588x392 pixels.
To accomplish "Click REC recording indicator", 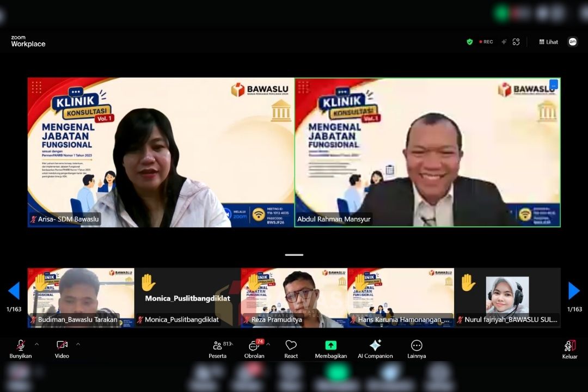I will coord(486,42).
